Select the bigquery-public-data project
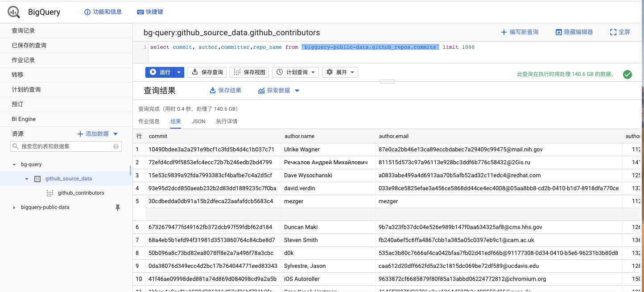The width and height of the screenshot is (644, 292). [x=45, y=207]
